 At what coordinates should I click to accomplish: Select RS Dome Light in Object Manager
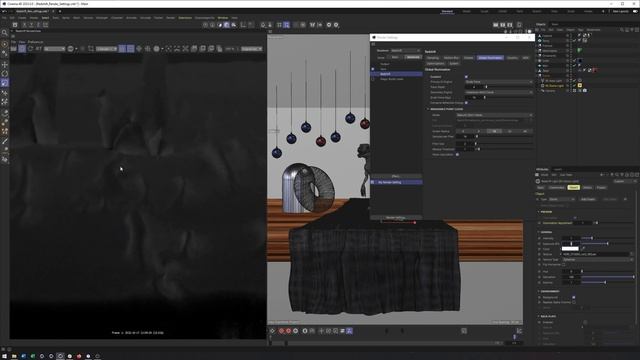click(x=555, y=86)
